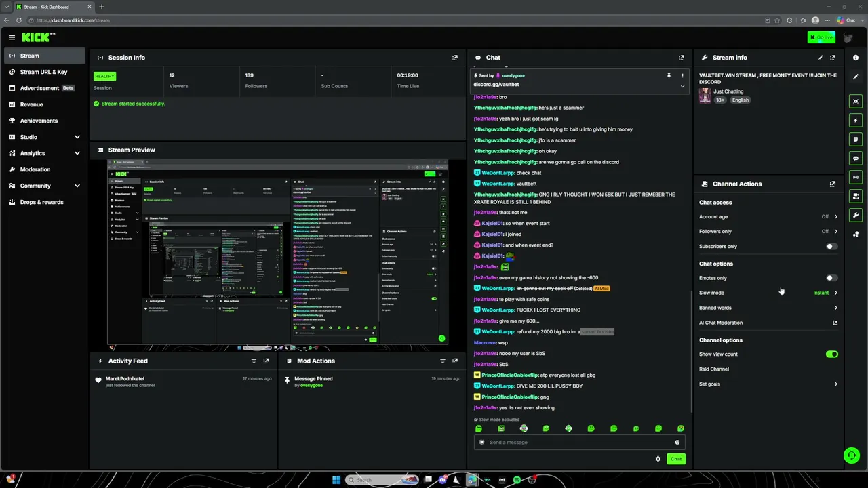
Task: Pop out the Stream info panel
Action: pyautogui.click(x=833, y=58)
